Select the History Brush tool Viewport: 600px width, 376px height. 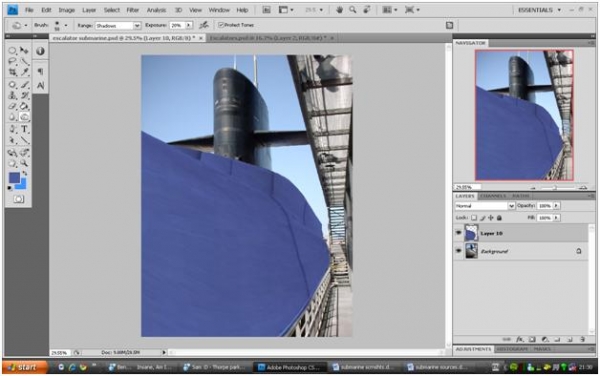pos(24,95)
